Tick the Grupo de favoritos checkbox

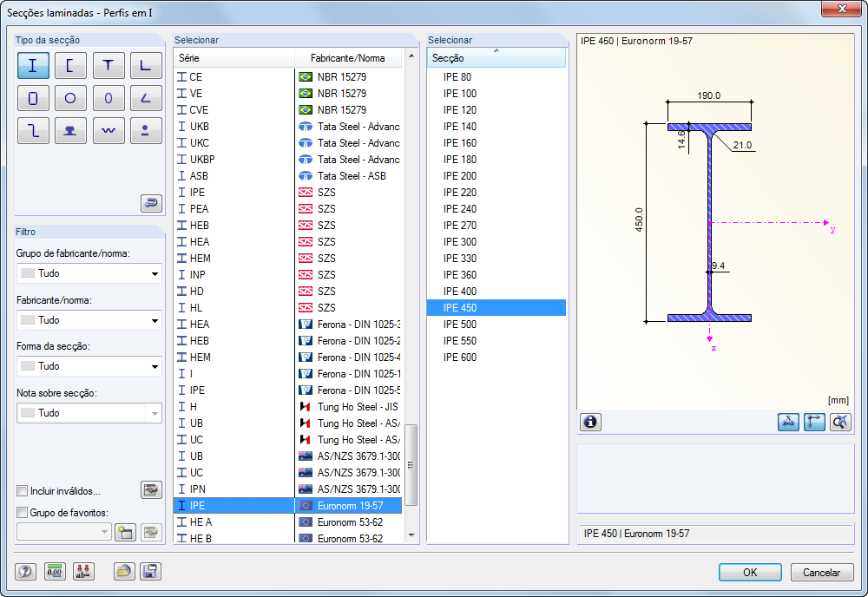point(23,512)
